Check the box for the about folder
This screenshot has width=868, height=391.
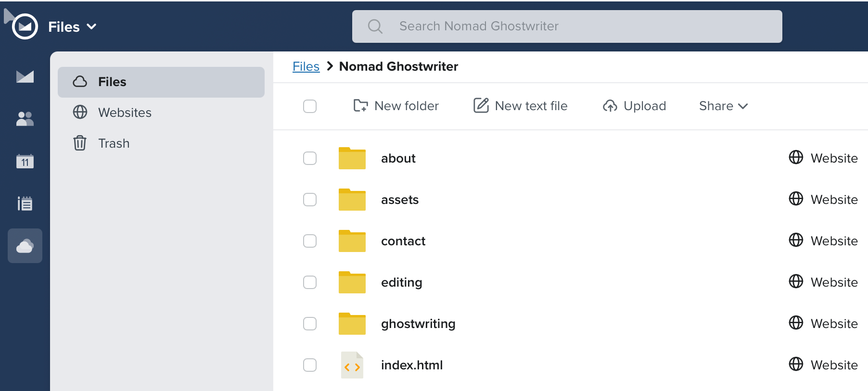[x=310, y=158]
